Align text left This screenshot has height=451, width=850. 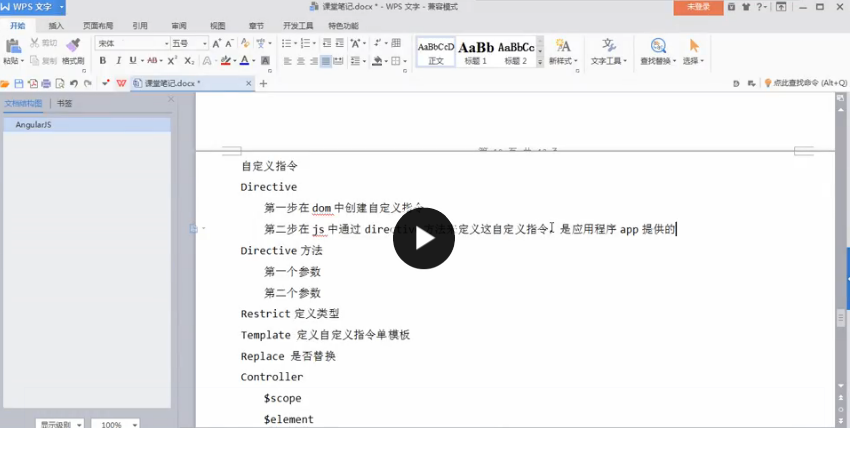click(288, 61)
